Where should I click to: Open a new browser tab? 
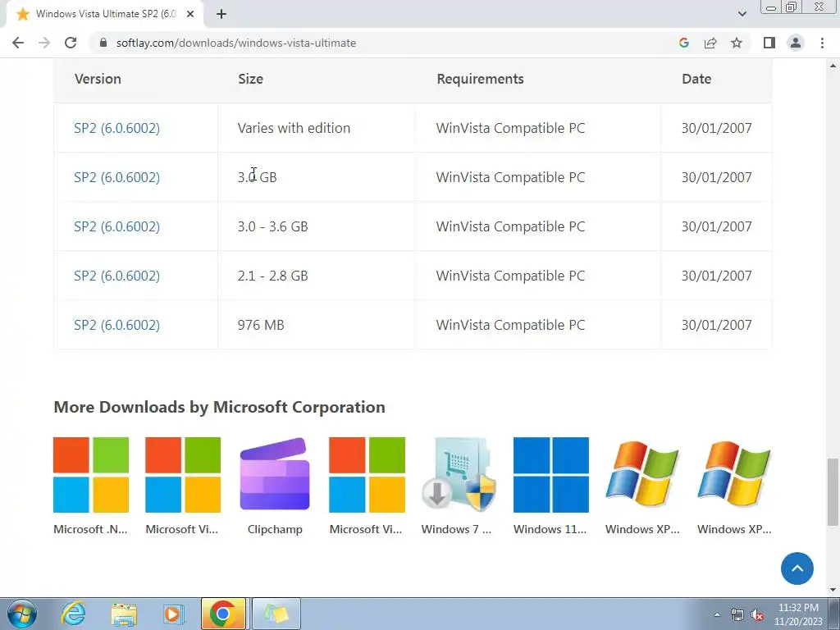[221, 14]
